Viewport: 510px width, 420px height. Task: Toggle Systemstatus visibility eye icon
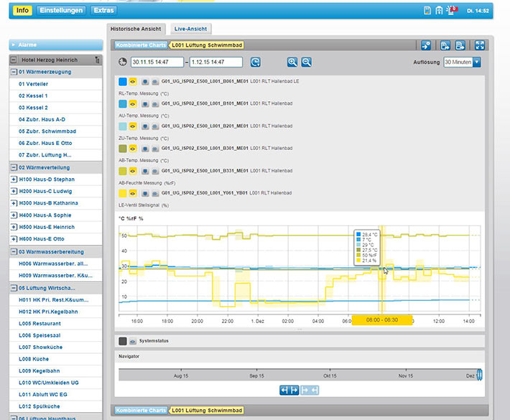pyautogui.click(x=134, y=342)
